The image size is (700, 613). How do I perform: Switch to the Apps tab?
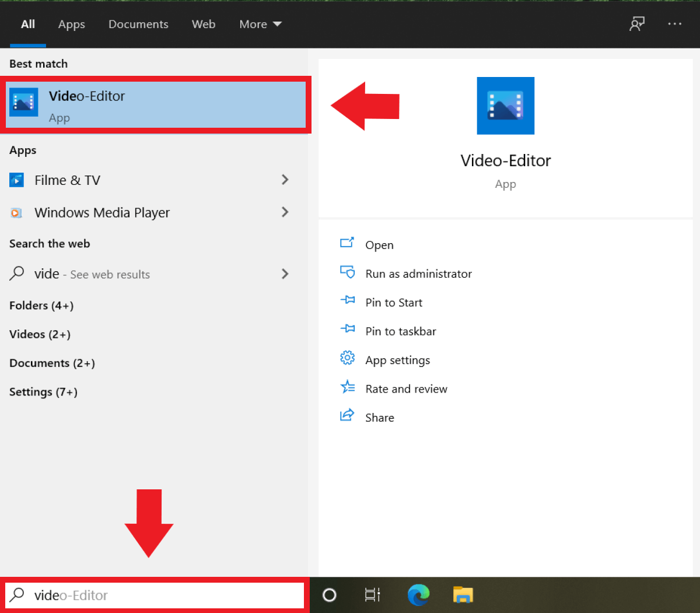click(71, 24)
